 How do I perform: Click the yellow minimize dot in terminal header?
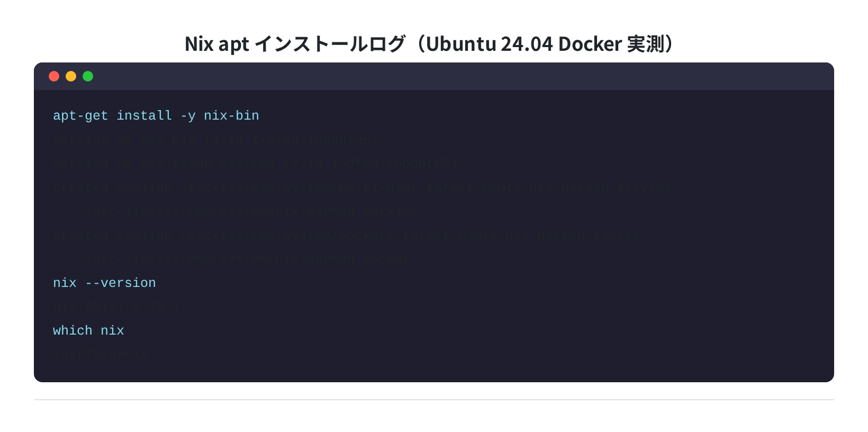click(x=71, y=76)
